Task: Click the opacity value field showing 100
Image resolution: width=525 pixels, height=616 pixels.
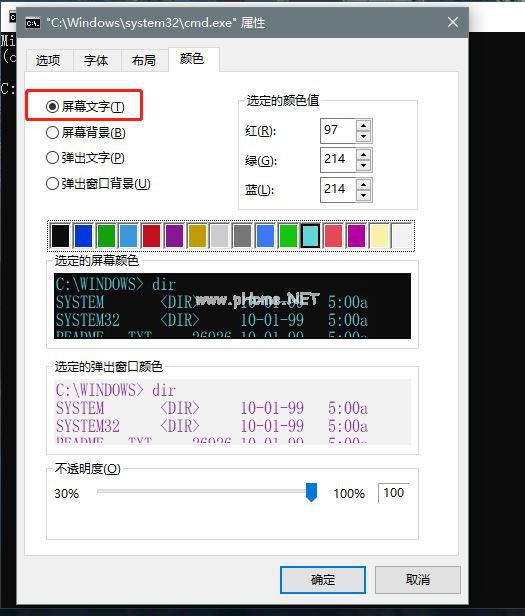Action: 393,493
